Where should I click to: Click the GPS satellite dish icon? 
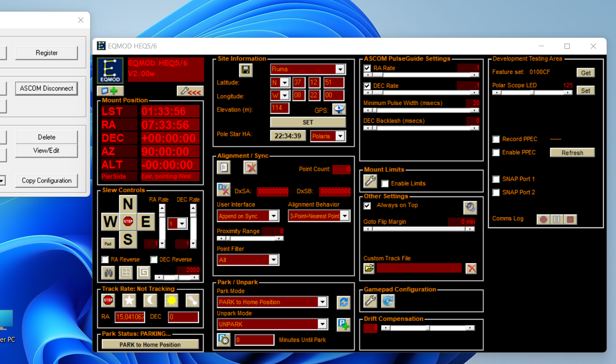(339, 109)
